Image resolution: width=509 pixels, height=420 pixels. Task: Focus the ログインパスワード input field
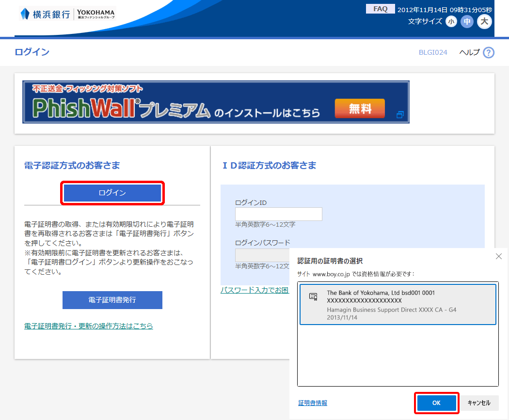pos(262,255)
